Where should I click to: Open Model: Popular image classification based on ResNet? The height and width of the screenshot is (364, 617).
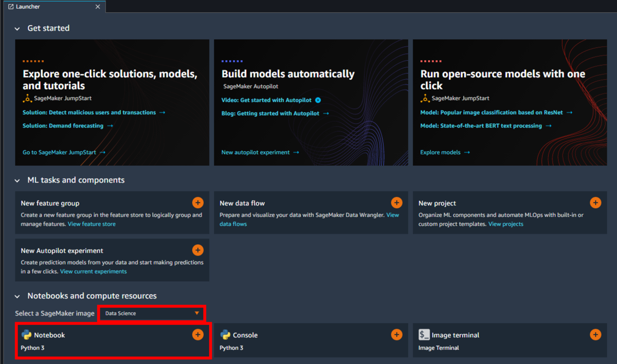point(496,112)
